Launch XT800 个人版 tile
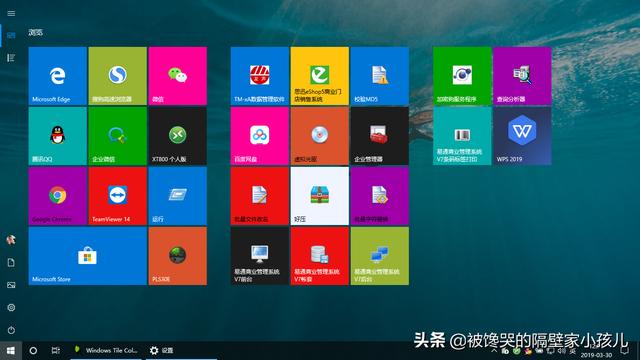Image resolution: width=640 pixels, height=360 pixels. (x=178, y=136)
